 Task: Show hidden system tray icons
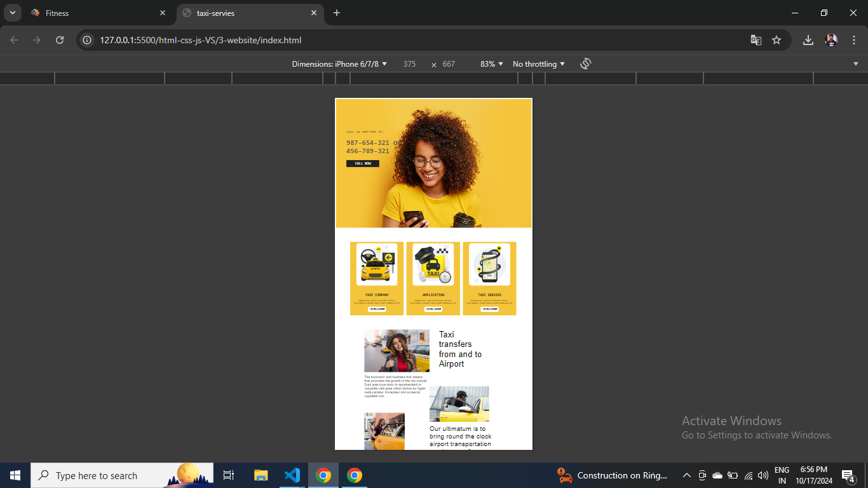coord(686,475)
